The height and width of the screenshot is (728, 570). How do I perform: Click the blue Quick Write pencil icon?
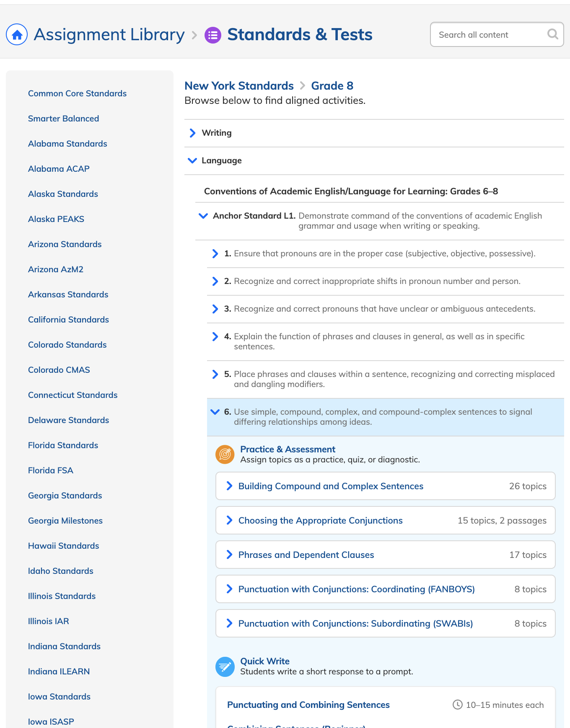coord(225,666)
